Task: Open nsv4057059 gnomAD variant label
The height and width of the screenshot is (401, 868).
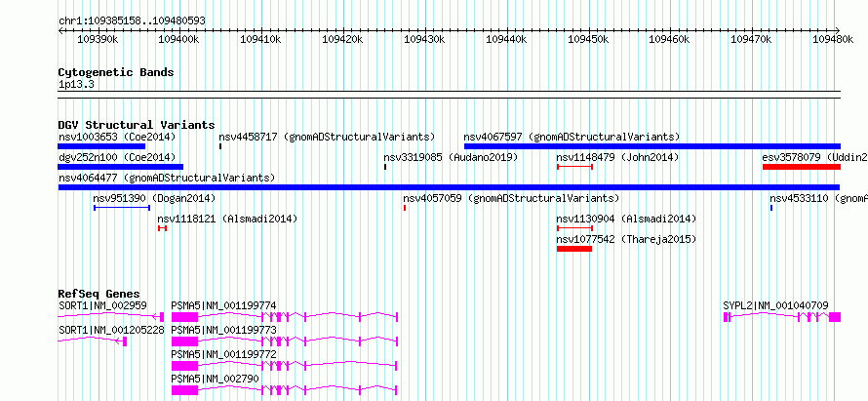Action: 511,198
